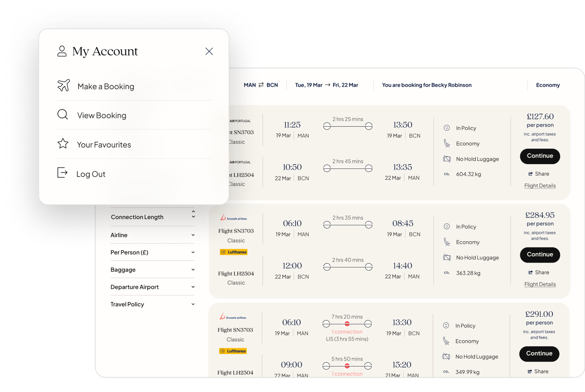Click the View Booking magnifier icon
The width and height of the screenshot is (585, 392).
pyautogui.click(x=63, y=115)
